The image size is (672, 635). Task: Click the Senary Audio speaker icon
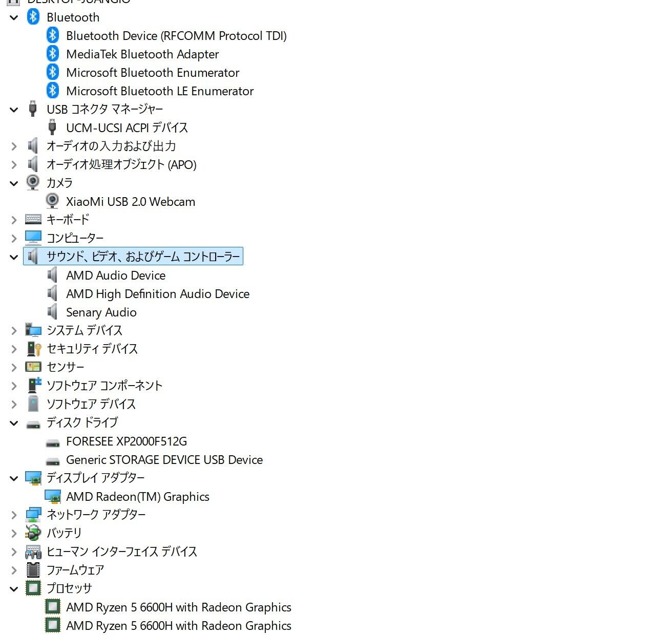[52, 312]
